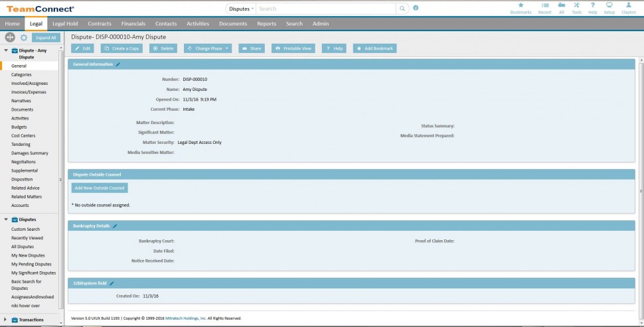This screenshot has height=327, width=644.
Task: Select Invoices/Expenses in the sidebar
Action: coord(29,92)
